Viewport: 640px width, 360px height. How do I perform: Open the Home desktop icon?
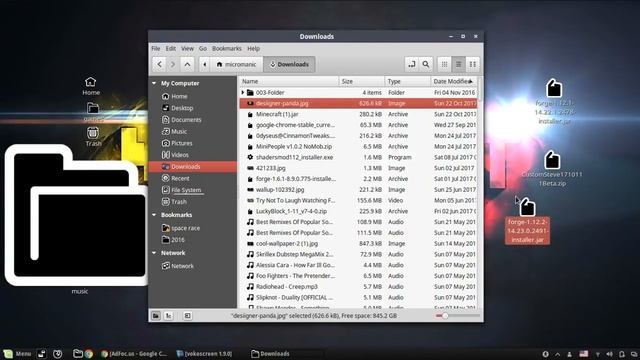pyautogui.click(x=91, y=86)
